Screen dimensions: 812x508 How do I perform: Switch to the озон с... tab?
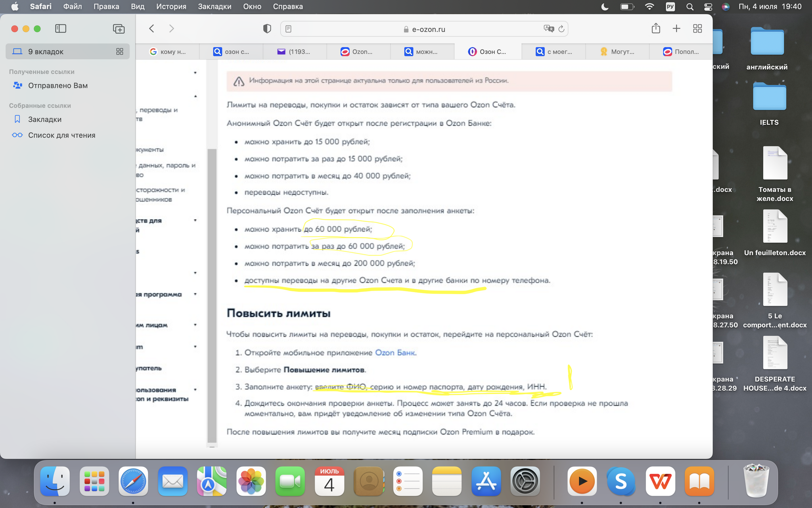[232, 52]
